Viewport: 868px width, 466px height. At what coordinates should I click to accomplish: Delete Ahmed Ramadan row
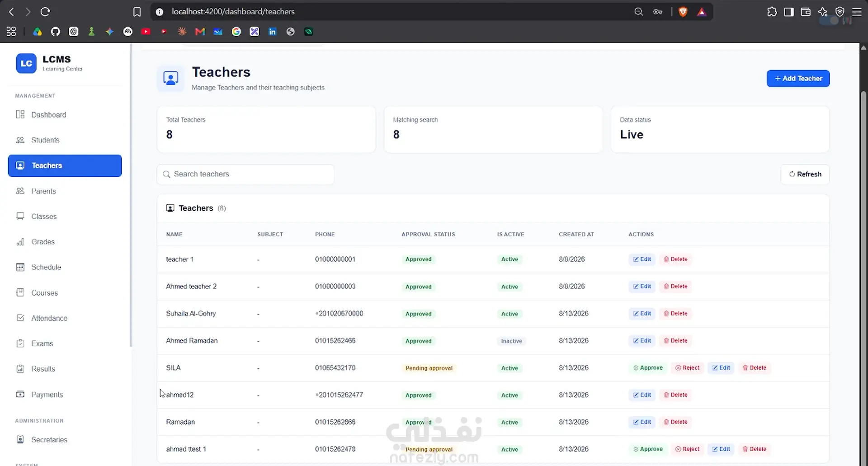pyautogui.click(x=675, y=341)
